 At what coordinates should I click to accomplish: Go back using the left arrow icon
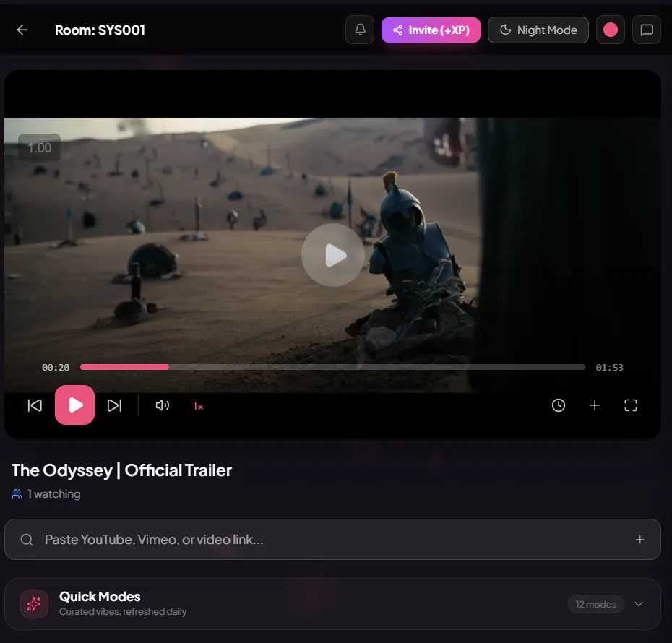point(22,30)
